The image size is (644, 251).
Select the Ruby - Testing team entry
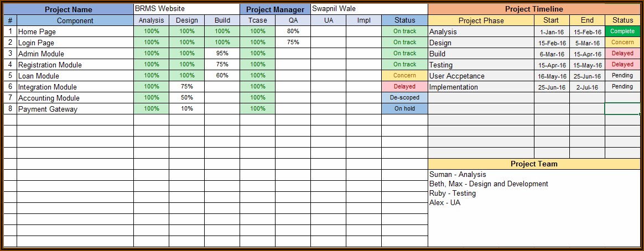[x=453, y=194]
